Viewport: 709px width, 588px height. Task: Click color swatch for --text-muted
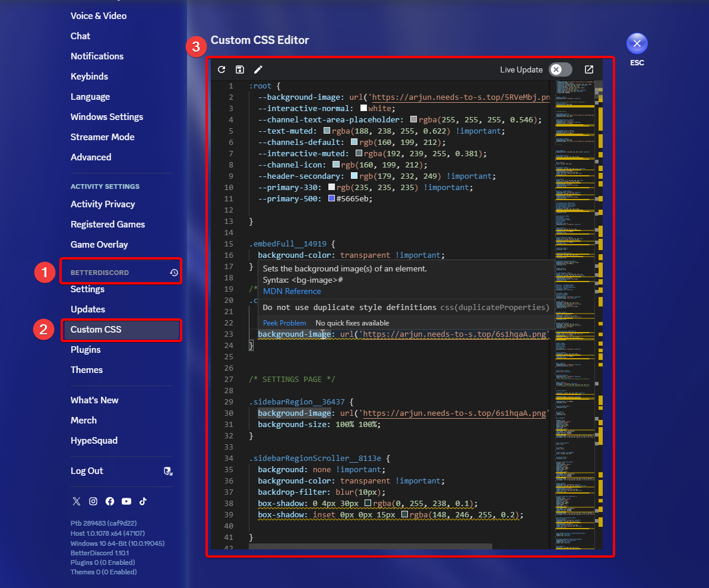[x=327, y=131]
